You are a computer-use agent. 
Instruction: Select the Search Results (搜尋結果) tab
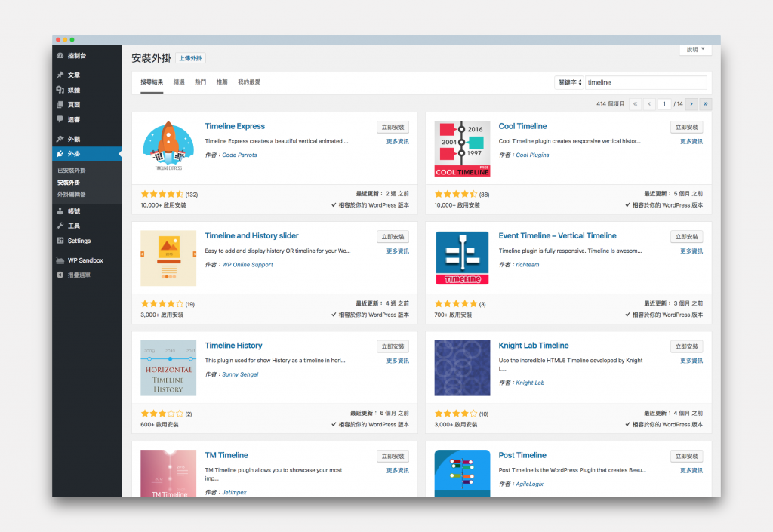point(152,82)
